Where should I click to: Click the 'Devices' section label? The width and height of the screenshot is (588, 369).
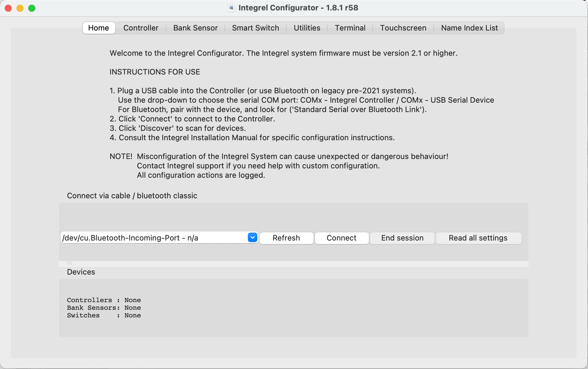(81, 272)
